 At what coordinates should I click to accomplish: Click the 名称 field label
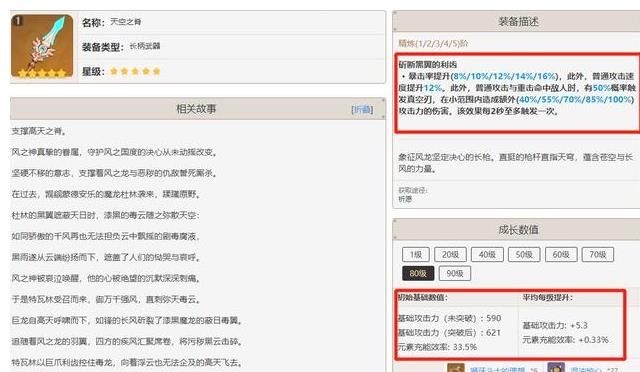click(93, 22)
